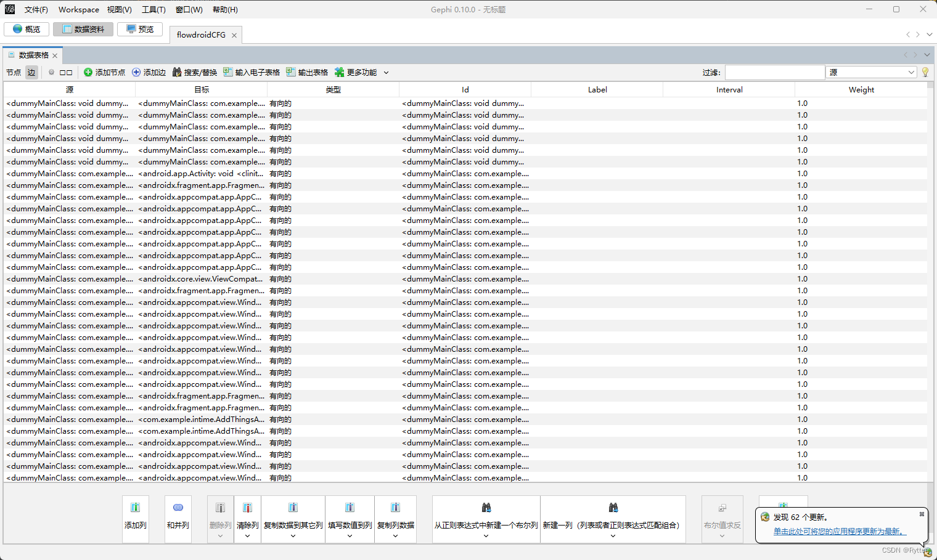Viewport: 937px width, 560px height.
Task: Click the update link 单击此处可将您的应用程序更新为最新
Action: click(840, 531)
